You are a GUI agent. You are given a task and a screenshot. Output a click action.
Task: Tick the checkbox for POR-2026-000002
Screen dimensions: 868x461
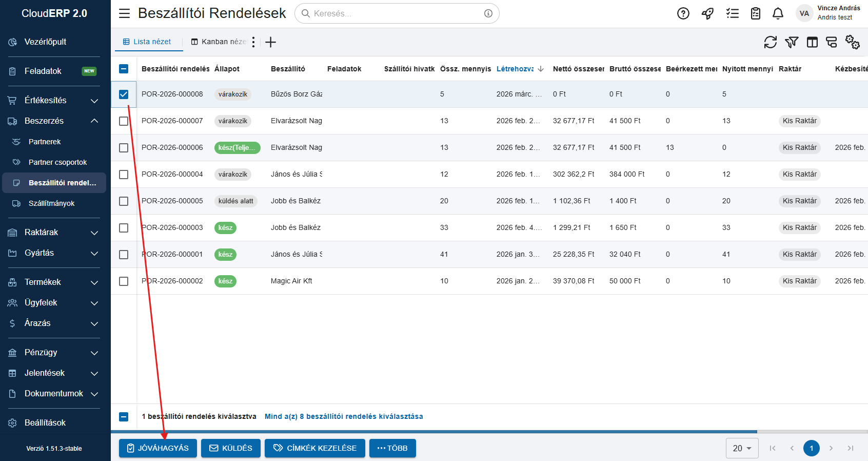click(x=124, y=281)
